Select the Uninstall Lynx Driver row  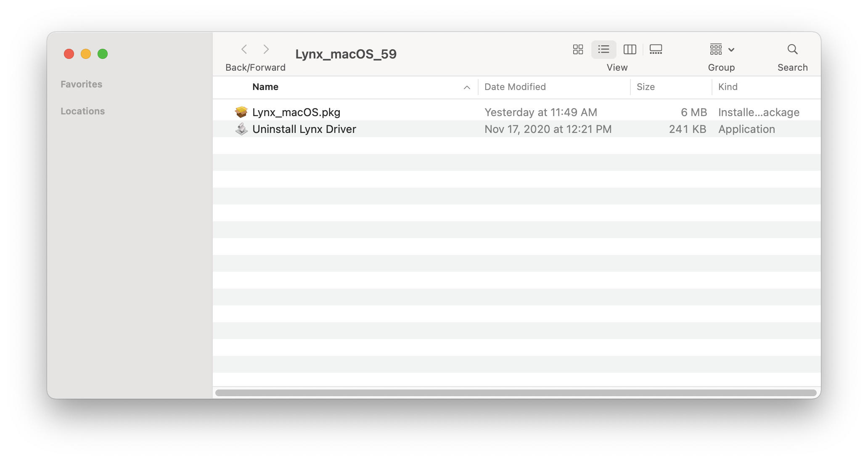point(517,129)
